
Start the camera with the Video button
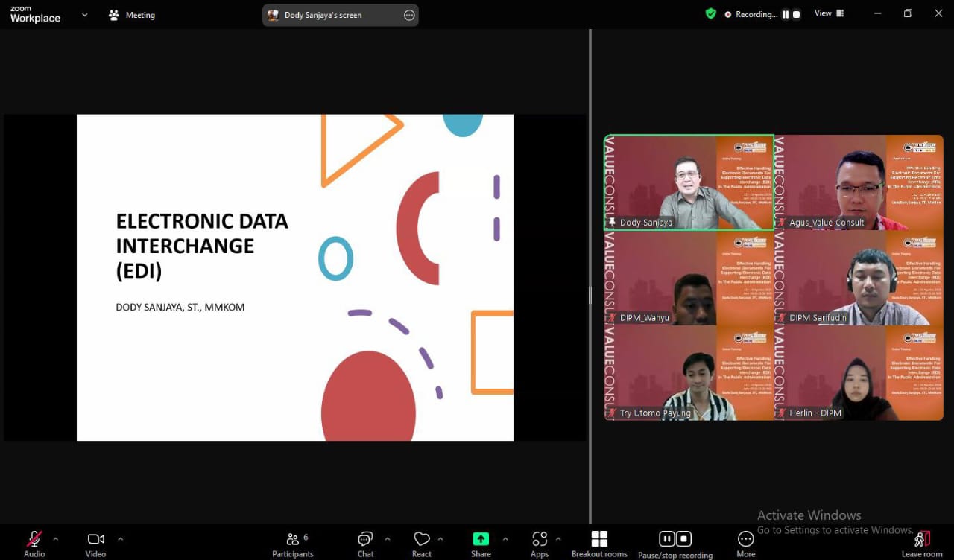click(x=95, y=543)
